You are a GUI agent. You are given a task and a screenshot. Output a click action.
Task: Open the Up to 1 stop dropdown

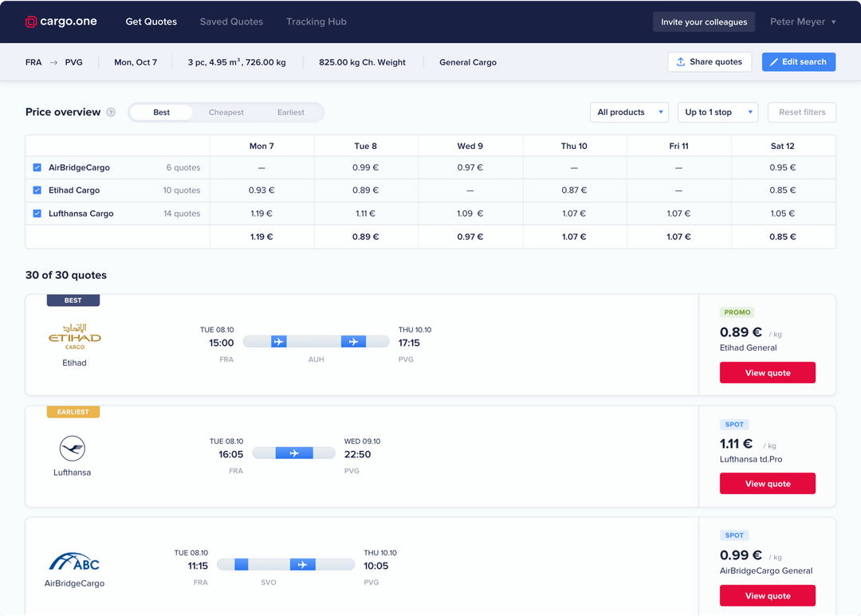(717, 112)
